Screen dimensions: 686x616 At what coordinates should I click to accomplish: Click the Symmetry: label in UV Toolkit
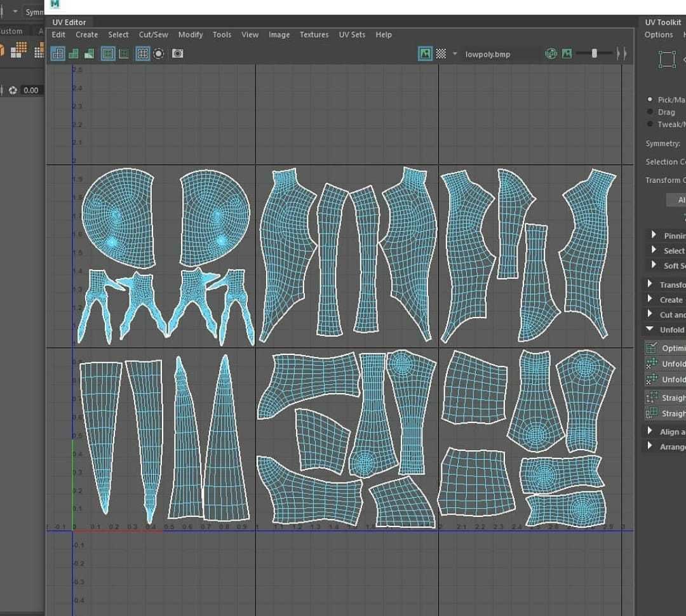(x=662, y=144)
